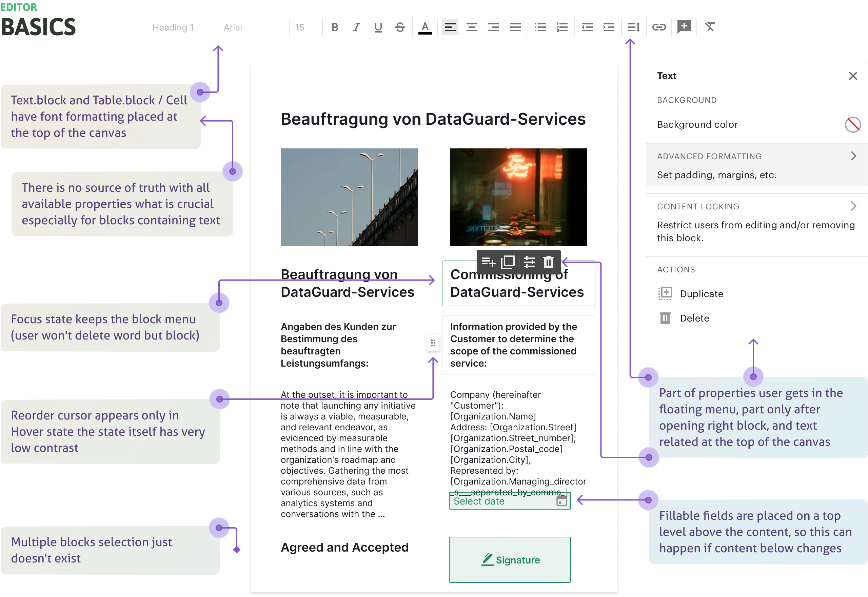The width and height of the screenshot is (868, 597).
Task: Insert a hyperlink
Action: [x=659, y=27]
